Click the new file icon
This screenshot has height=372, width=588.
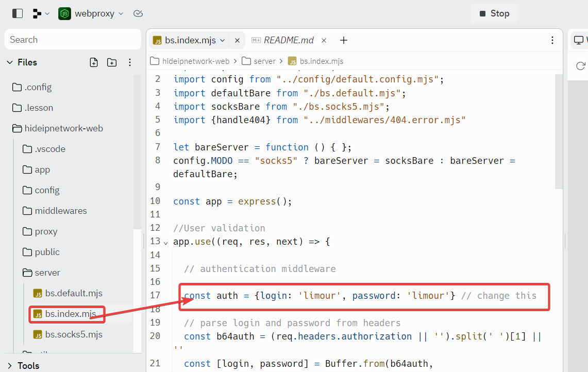point(94,62)
